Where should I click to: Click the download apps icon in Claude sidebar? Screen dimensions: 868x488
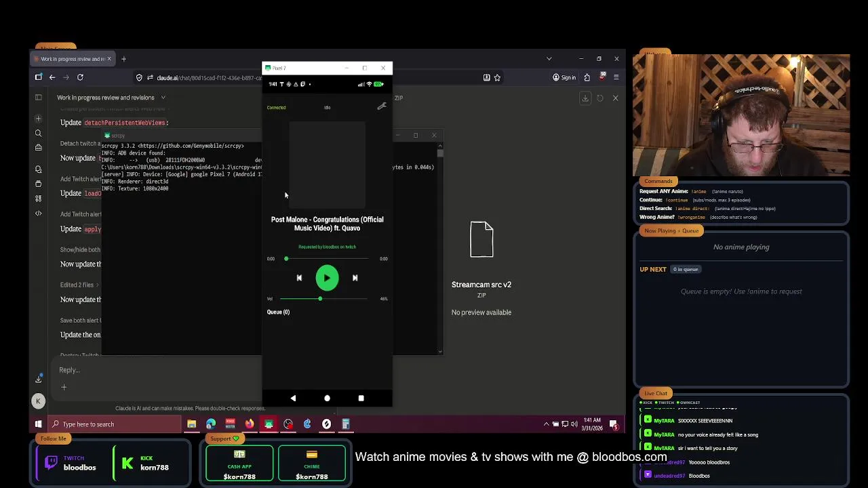click(39, 379)
